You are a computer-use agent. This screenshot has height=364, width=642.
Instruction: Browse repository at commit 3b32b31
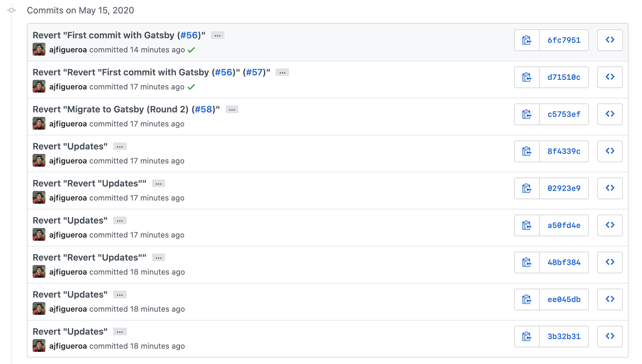pyautogui.click(x=610, y=337)
